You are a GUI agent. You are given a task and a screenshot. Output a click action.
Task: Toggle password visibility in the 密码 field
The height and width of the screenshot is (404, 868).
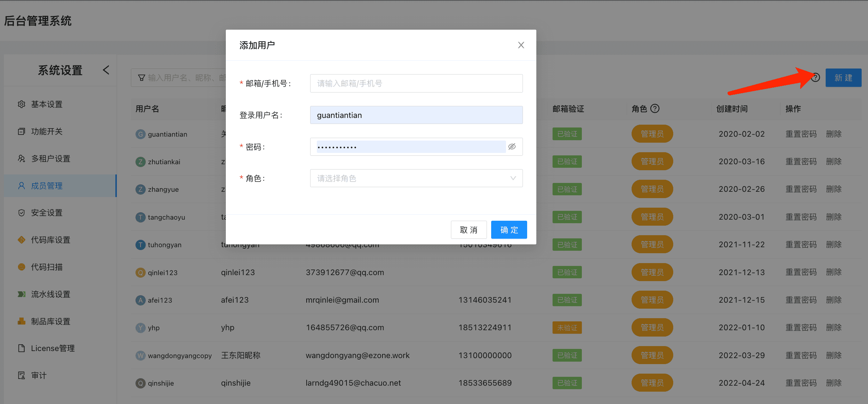click(512, 146)
